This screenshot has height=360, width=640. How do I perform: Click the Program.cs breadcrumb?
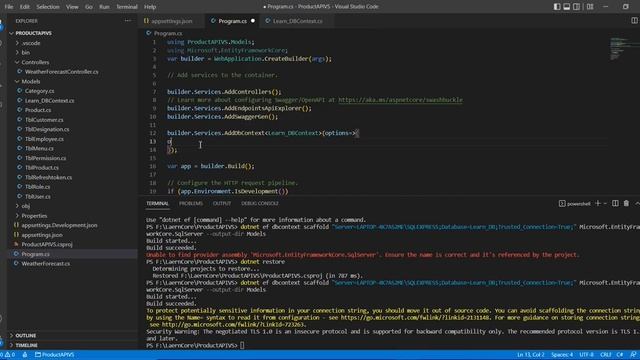coord(164,33)
